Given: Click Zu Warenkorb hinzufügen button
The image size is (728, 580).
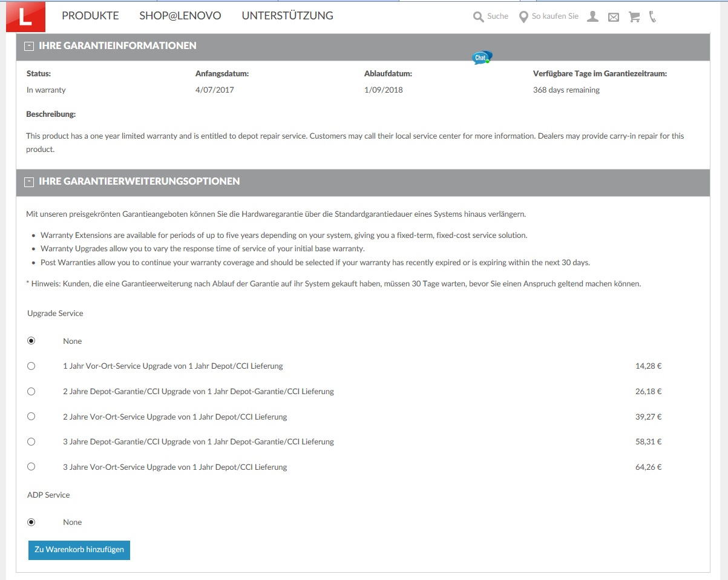Looking at the screenshot, I should point(79,550).
